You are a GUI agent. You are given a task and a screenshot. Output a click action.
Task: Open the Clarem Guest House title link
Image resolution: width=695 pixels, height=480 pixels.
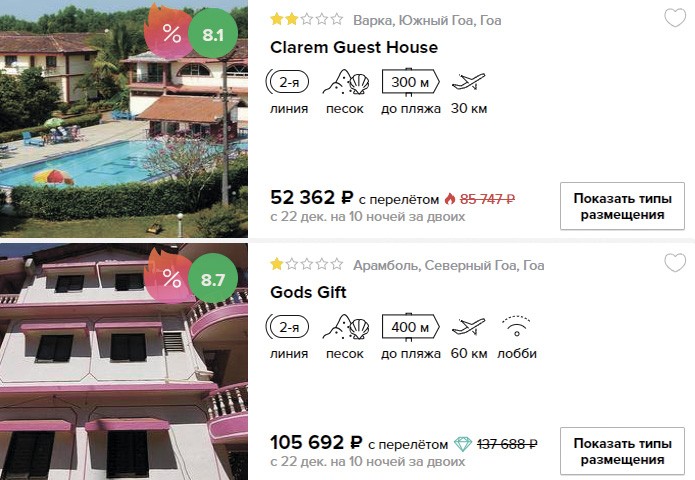point(354,47)
